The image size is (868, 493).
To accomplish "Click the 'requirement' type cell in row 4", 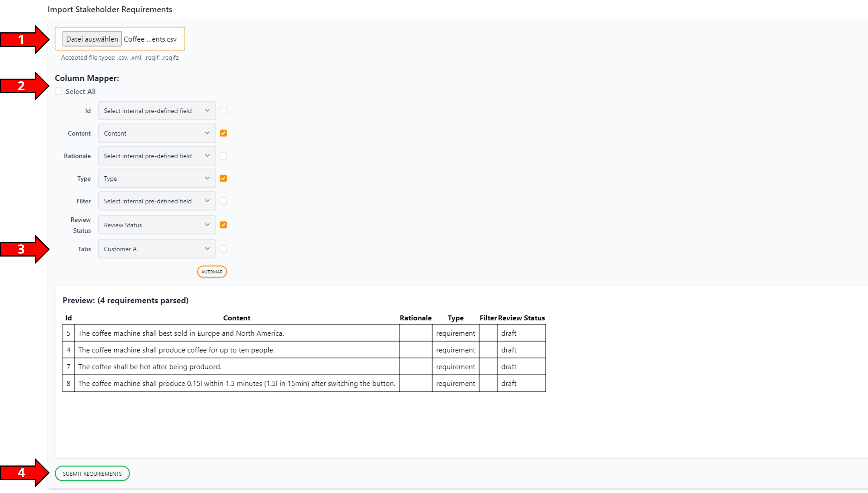I will point(455,350).
